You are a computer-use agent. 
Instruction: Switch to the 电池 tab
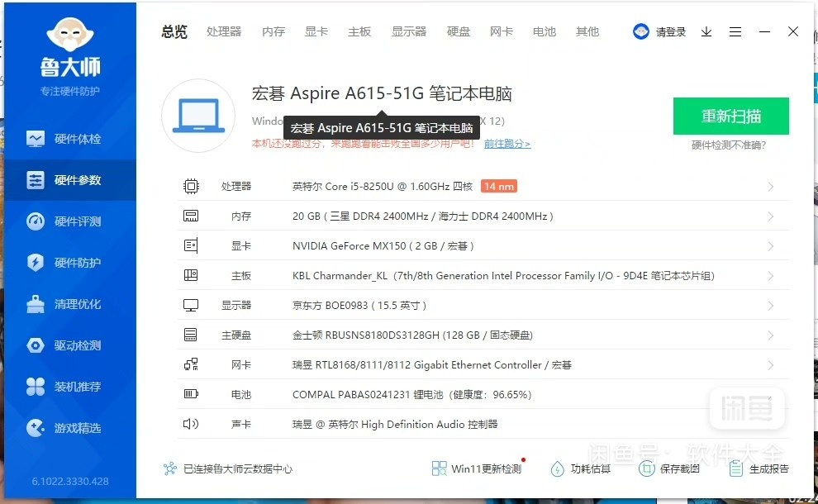pos(545,32)
